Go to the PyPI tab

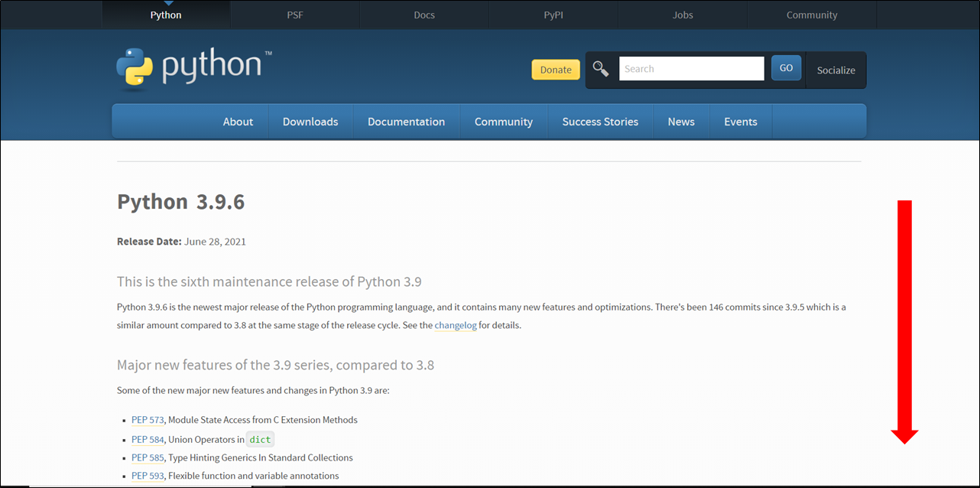[x=553, y=15]
